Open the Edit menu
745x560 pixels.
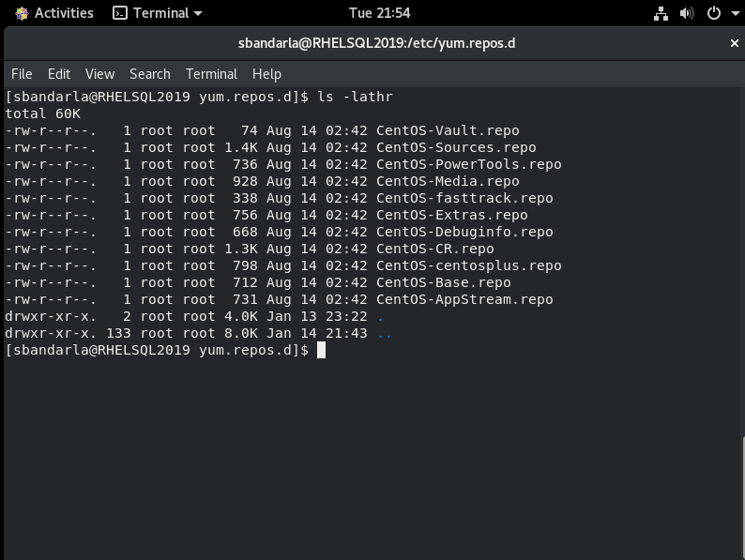coord(59,74)
